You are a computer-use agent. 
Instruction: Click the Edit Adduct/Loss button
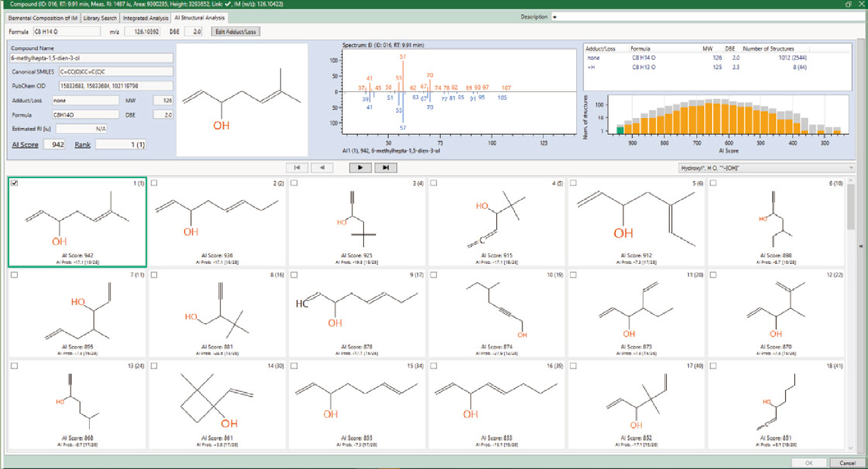235,32
